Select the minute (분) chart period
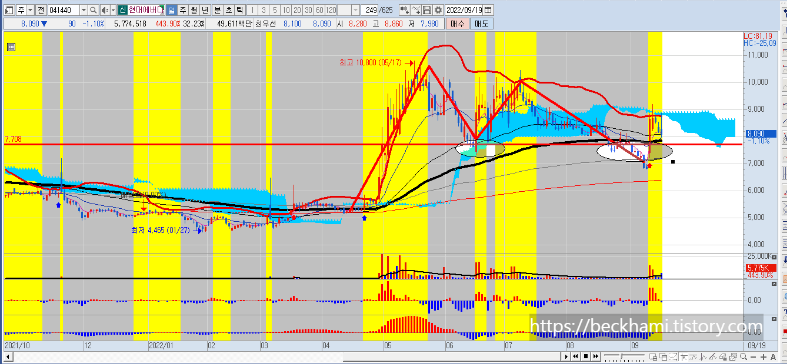The width and height of the screenshot is (787, 364). (217, 10)
